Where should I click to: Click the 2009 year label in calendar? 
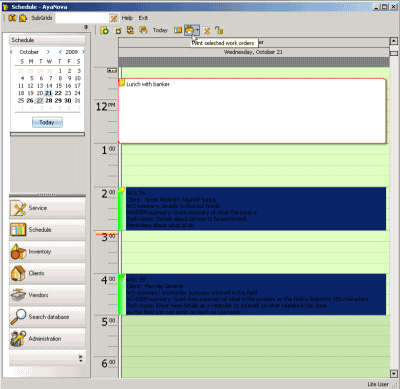point(72,52)
